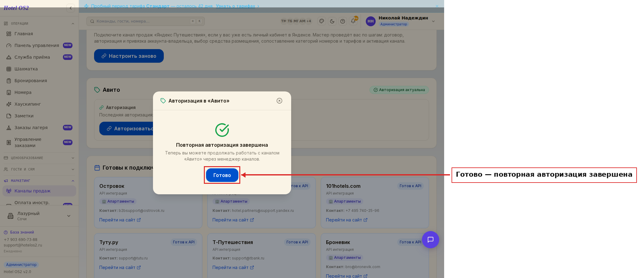This screenshot has height=278, width=644.
Task: Open Перейти на сайт for Т-Путешествия
Action: [x=233, y=267]
